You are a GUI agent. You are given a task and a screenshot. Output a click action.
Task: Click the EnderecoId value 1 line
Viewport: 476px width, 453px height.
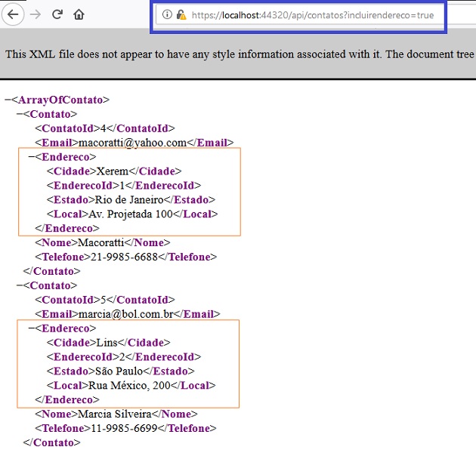124,186
